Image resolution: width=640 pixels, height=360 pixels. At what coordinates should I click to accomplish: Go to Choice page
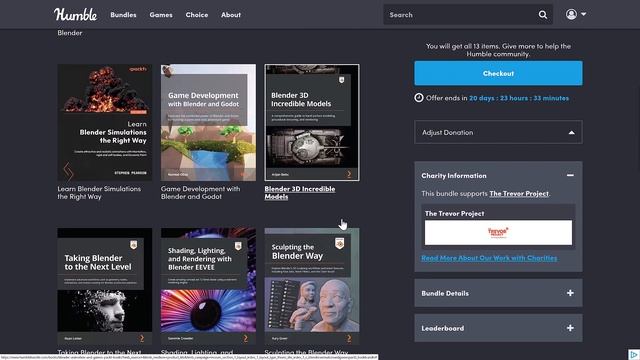(x=197, y=15)
